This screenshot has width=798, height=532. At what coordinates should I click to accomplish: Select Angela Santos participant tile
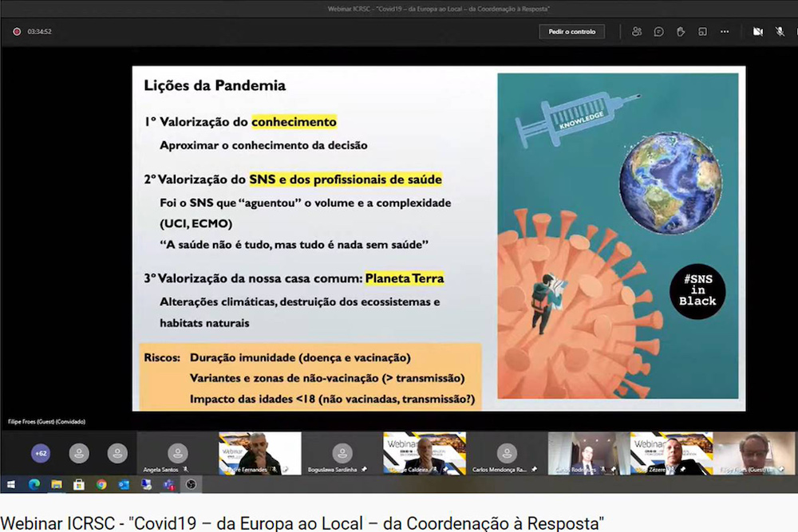(x=177, y=455)
